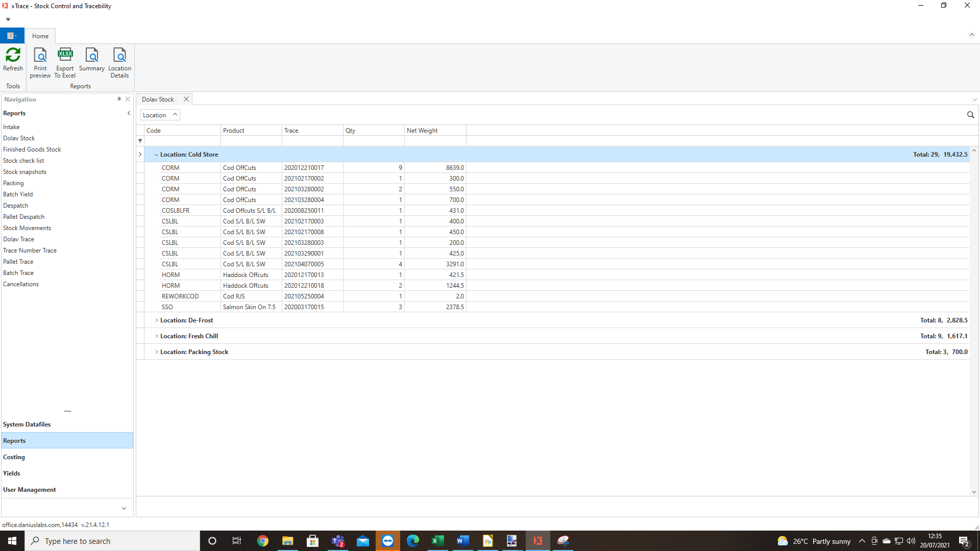Viewport: 980px width, 551px height.
Task: Click the Location dropdown filter
Action: click(x=160, y=115)
